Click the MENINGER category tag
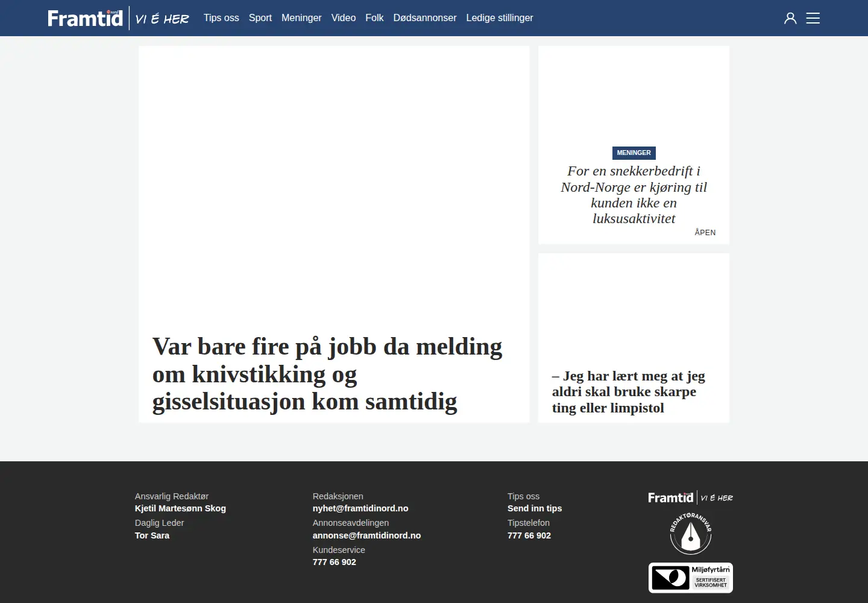 click(634, 153)
